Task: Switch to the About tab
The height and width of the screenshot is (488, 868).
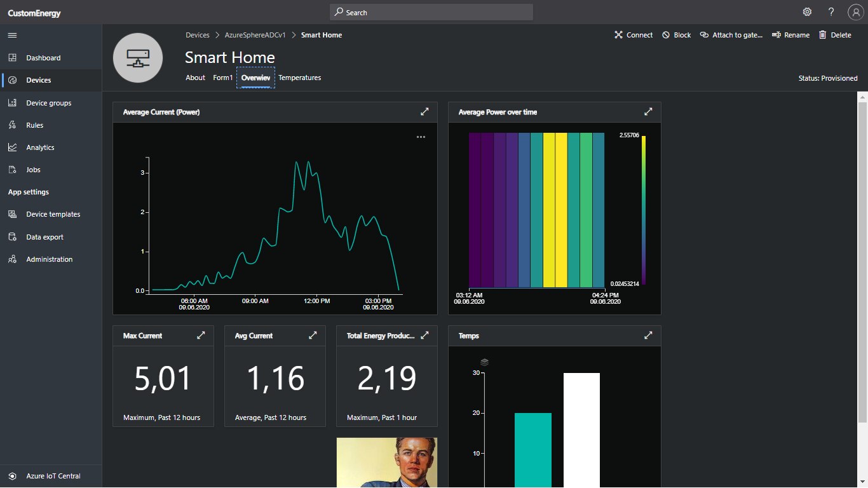Action: point(195,78)
